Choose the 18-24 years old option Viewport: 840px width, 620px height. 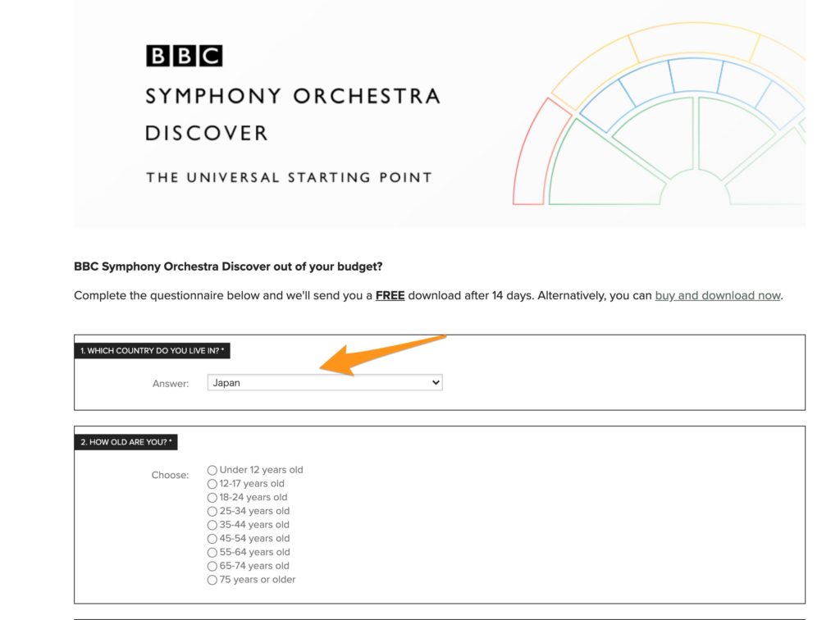tap(212, 497)
